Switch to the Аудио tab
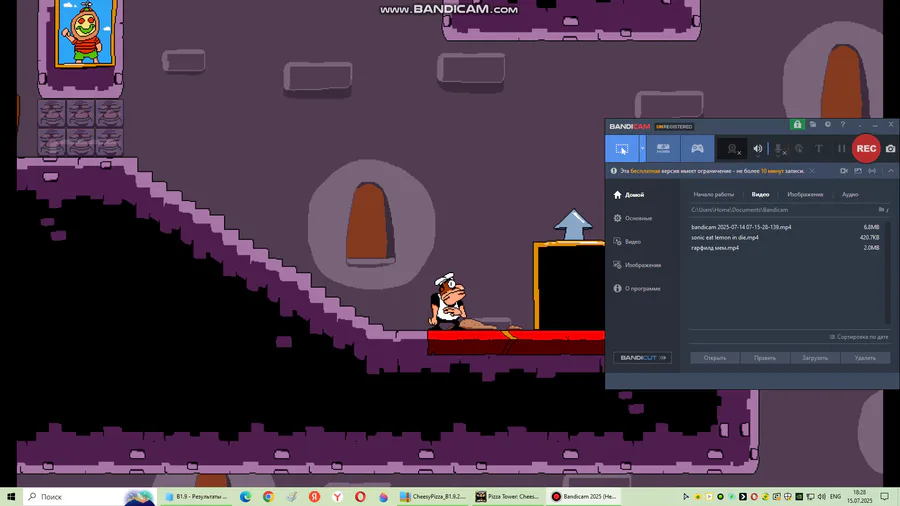This screenshot has height=506, width=900. 849,194
